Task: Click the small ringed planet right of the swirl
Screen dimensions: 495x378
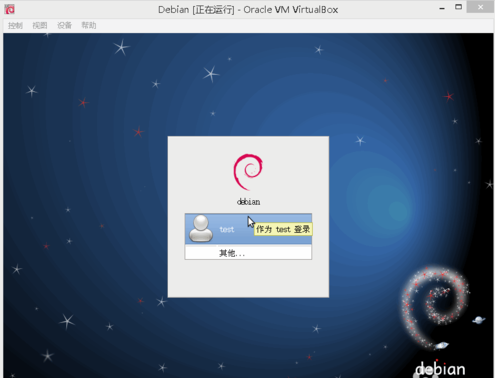Action: pyautogui.click(x=479, y=320)
